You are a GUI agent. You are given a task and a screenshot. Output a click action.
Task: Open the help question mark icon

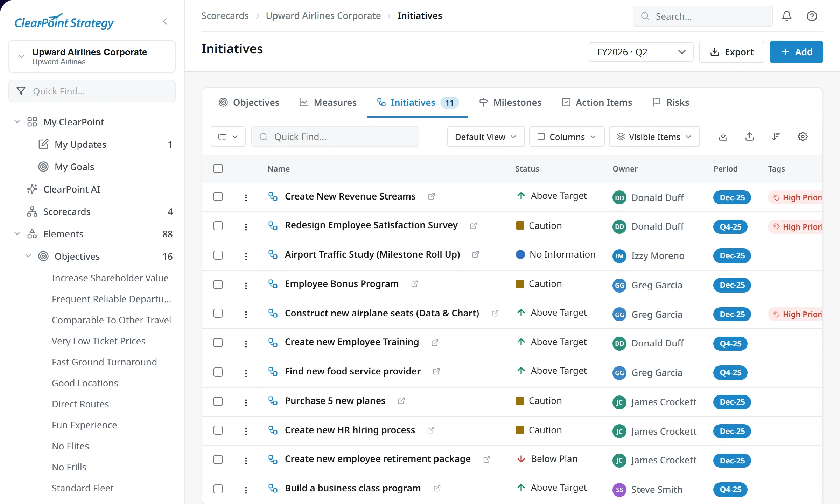pos(812,16)
